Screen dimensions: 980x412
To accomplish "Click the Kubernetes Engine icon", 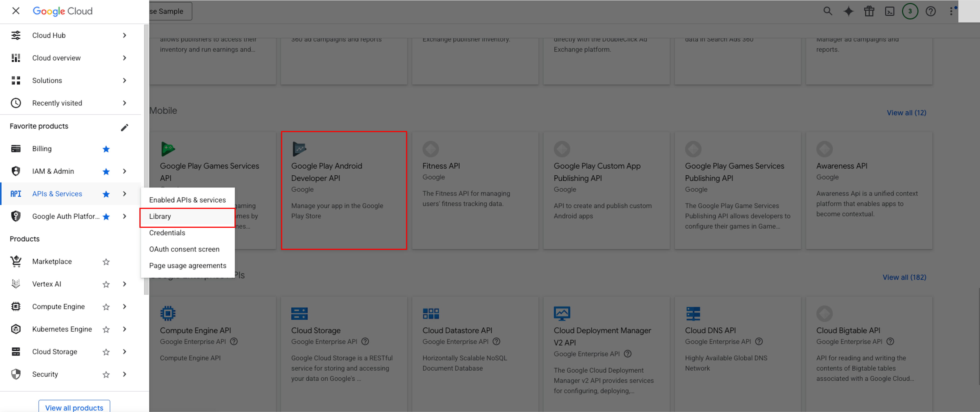I will [x=16, y=329].
